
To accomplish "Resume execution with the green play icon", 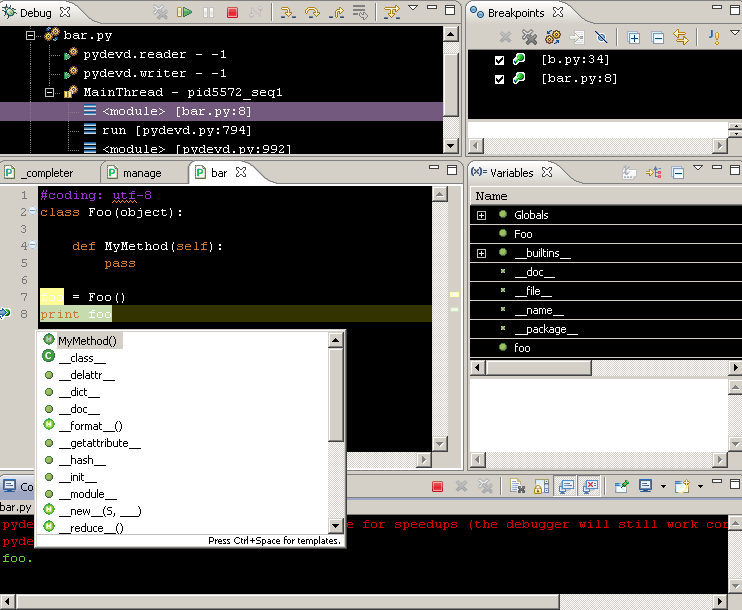I will coord(184,12).
